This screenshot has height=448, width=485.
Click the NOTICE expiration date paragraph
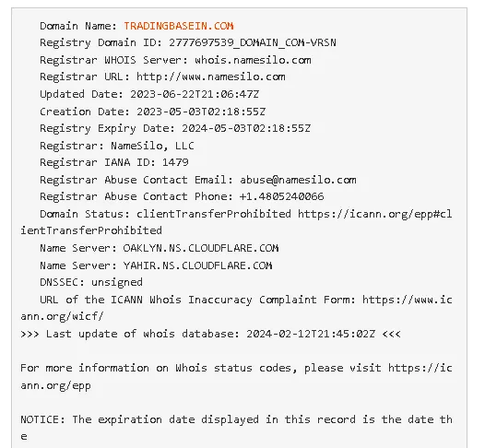(x=236, y=428)
